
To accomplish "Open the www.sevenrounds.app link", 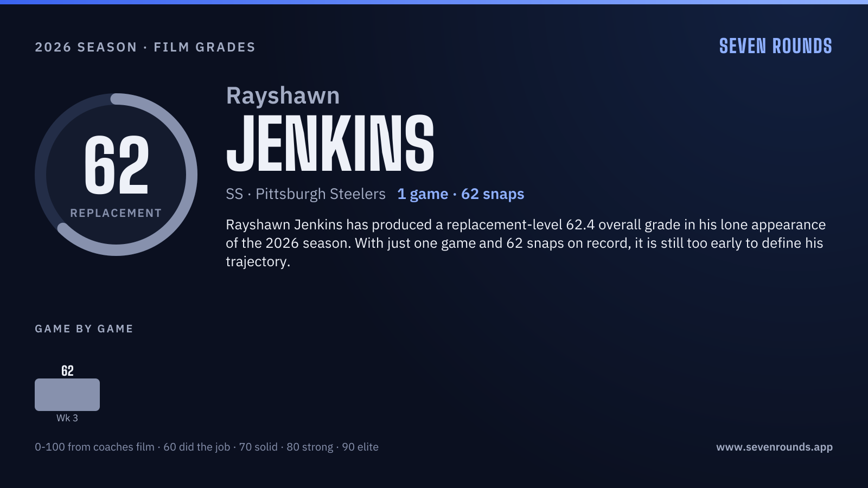I will click(774, 447).
